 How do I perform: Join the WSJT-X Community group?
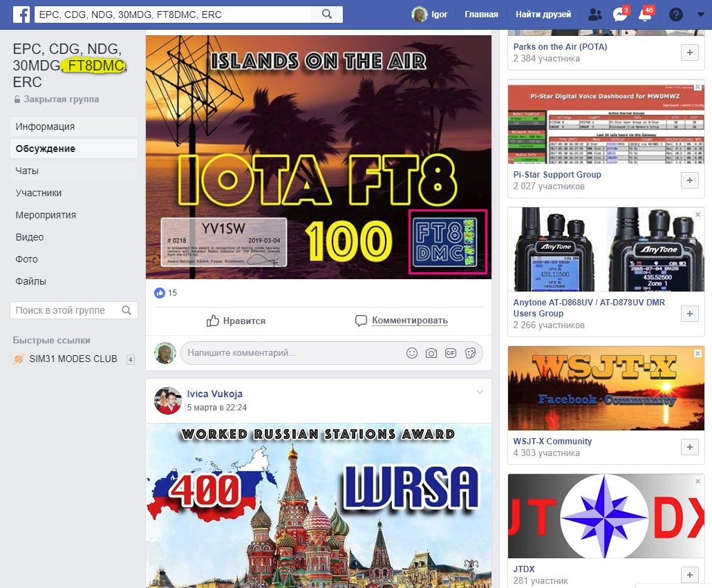click(689, 447)
